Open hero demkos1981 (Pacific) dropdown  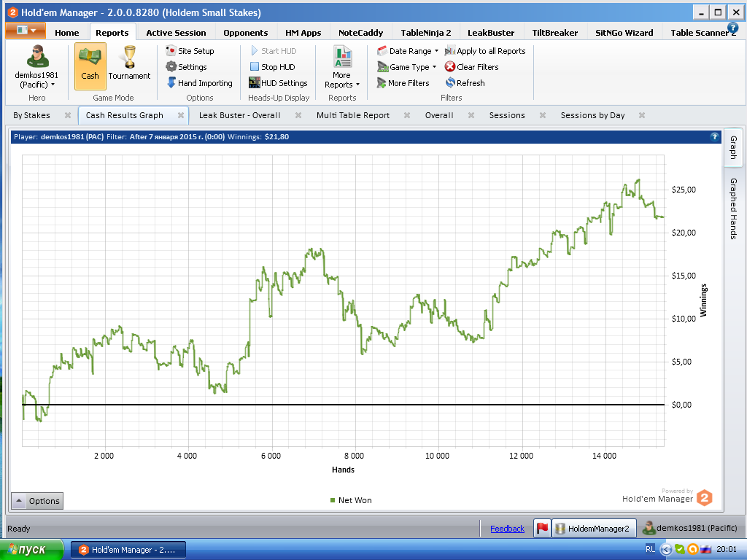click(x=36, y=67)
